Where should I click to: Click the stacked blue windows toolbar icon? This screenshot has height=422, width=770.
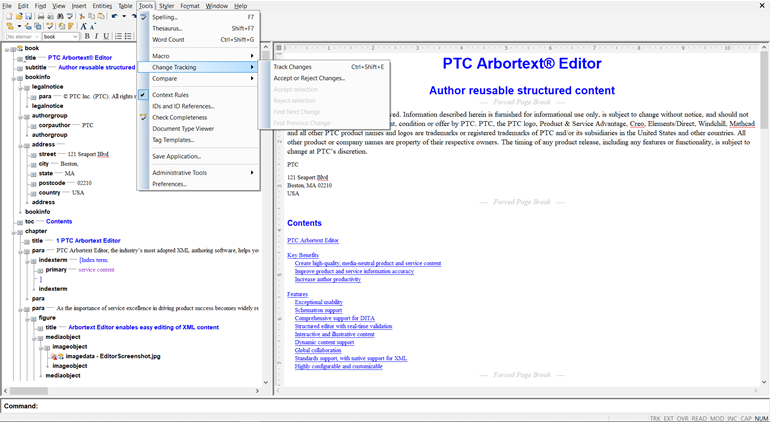(37, 26)
